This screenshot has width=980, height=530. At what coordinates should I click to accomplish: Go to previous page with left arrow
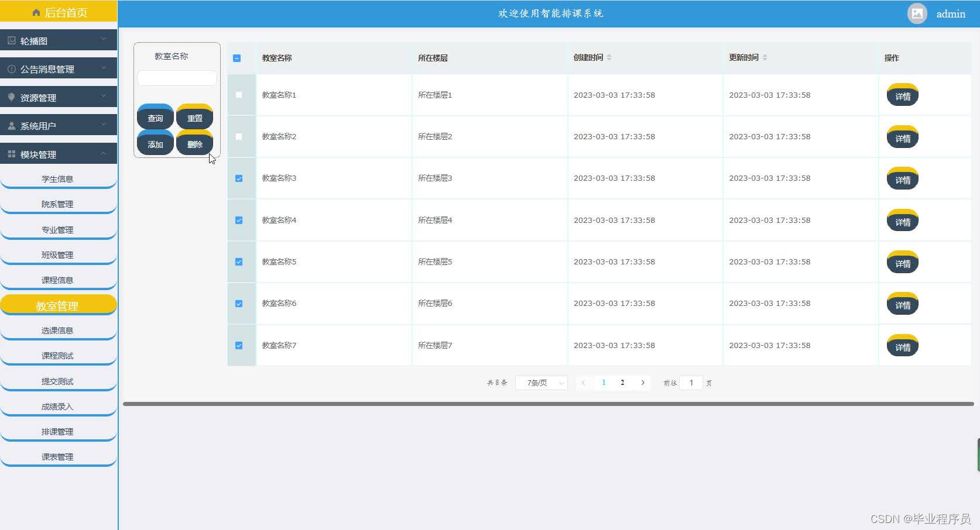coord(583,383)
